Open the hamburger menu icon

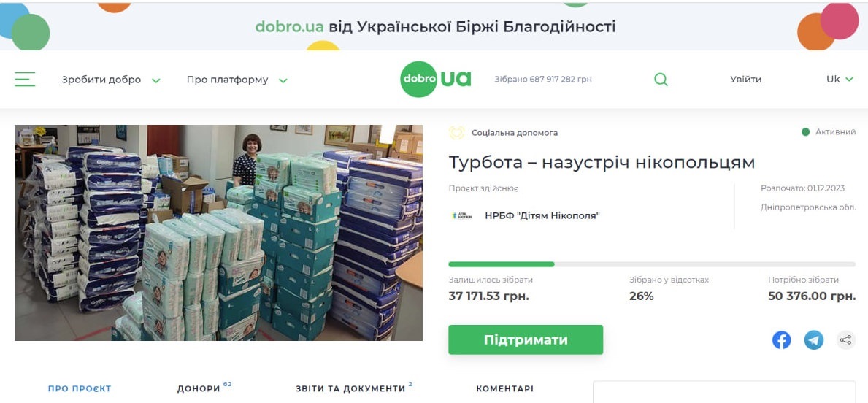(x=25, y=79)
